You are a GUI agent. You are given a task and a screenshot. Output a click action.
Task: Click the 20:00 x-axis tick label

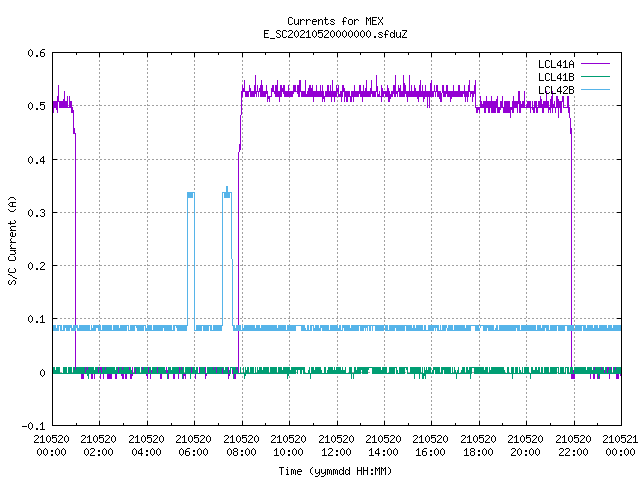[525, 452]
